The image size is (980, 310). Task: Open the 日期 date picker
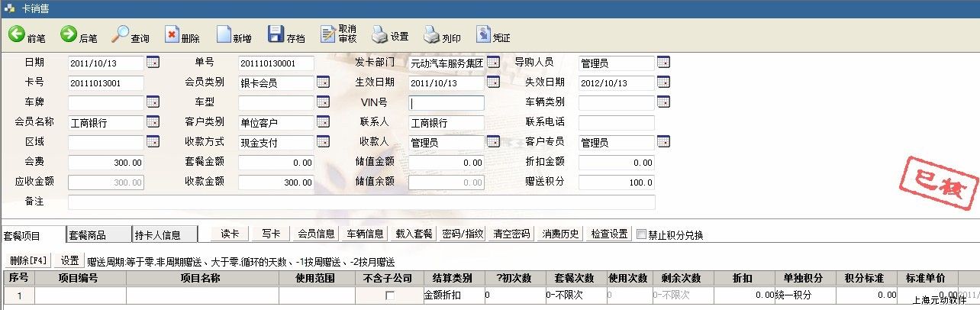point(152,63)
